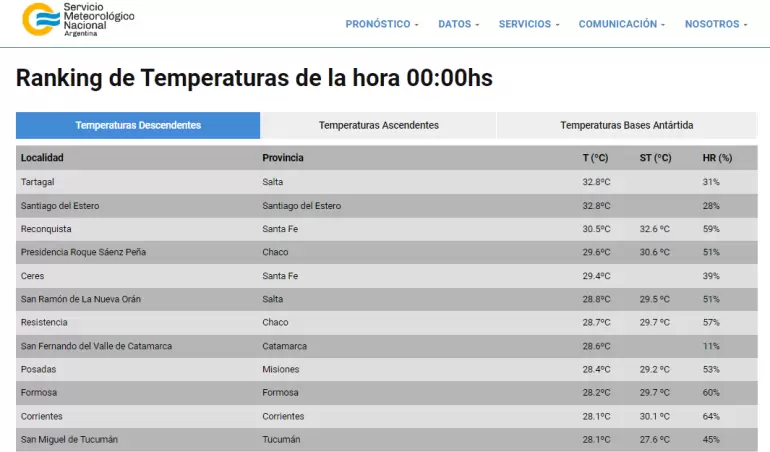This screenshot has height=452, width=770.
Task: Click Posadas temperature 28.4°C
Action: pyautogui.click(x=596, y=369)
